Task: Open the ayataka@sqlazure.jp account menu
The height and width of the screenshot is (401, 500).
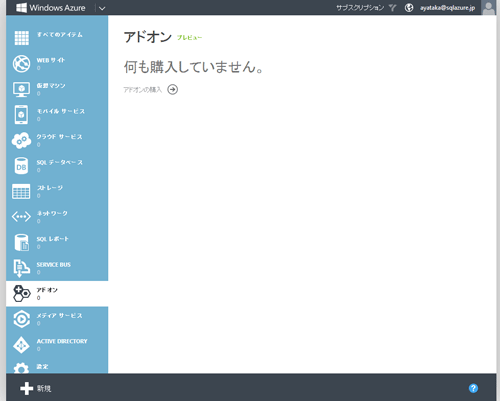Action: point(447,8)
